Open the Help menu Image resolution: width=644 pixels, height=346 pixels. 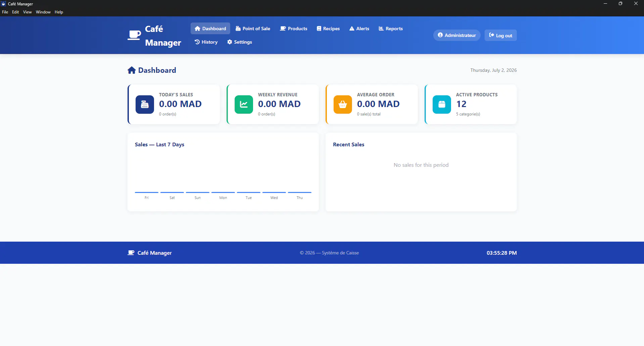[59, 12]
